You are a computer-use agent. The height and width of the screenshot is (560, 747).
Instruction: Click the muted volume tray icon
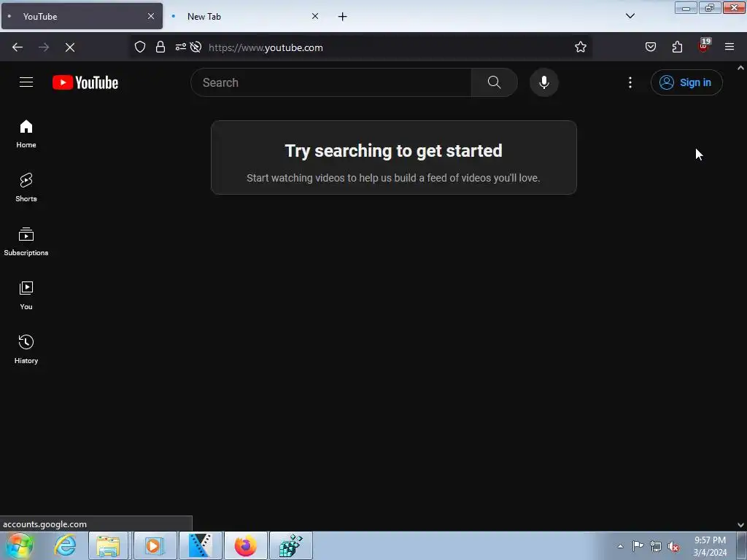(x=673, y=547)
